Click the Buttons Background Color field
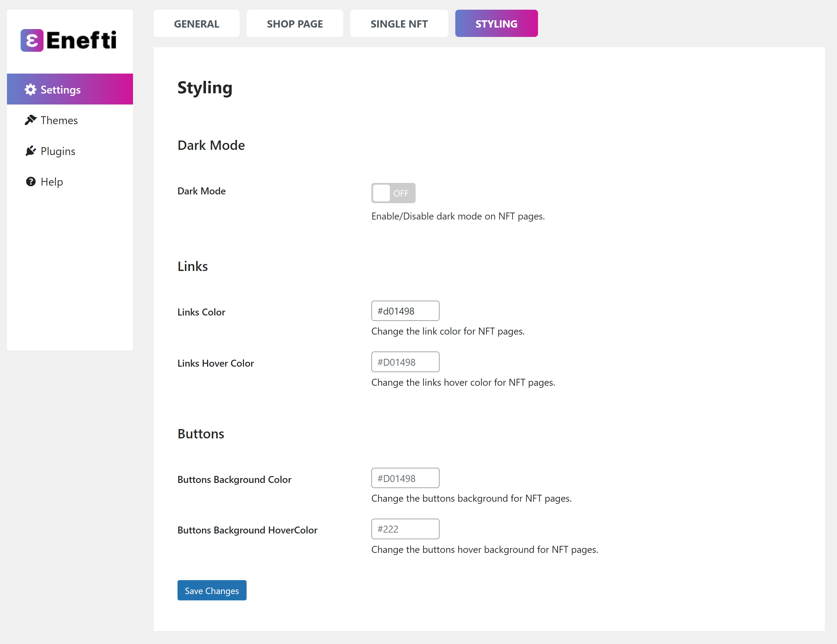Viewport: 837px width, 644px height. (x=405, y=478)
